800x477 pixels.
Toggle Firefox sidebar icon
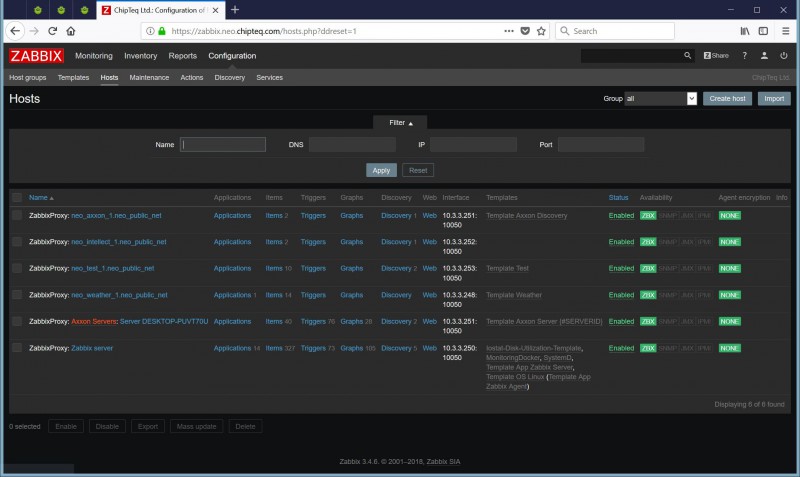(x=763, y=31)
